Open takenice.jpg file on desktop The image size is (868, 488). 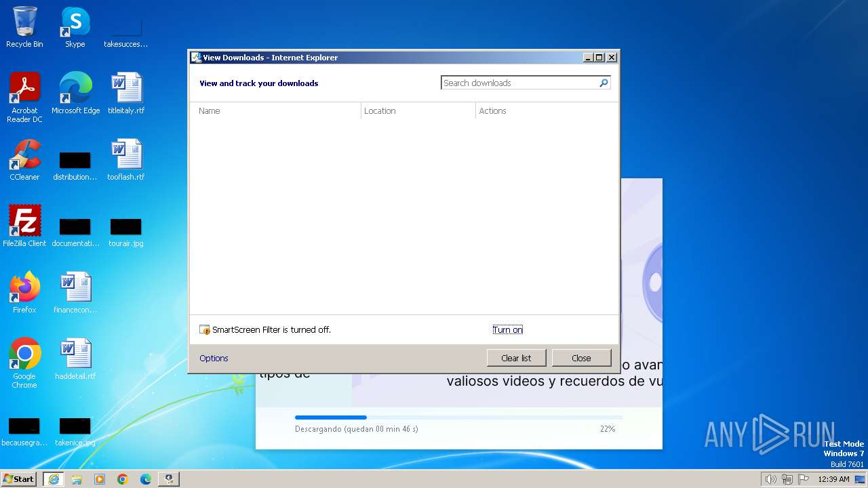[75, 432]
